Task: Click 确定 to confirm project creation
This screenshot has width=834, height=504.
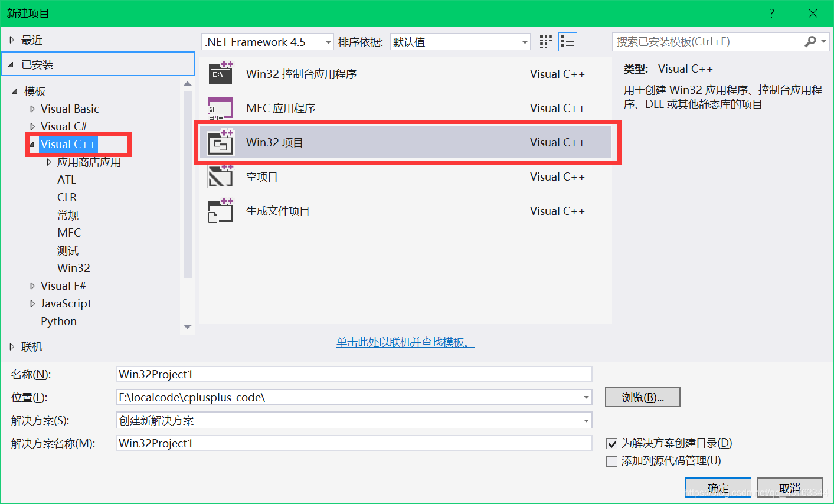Action: point(718,487)
